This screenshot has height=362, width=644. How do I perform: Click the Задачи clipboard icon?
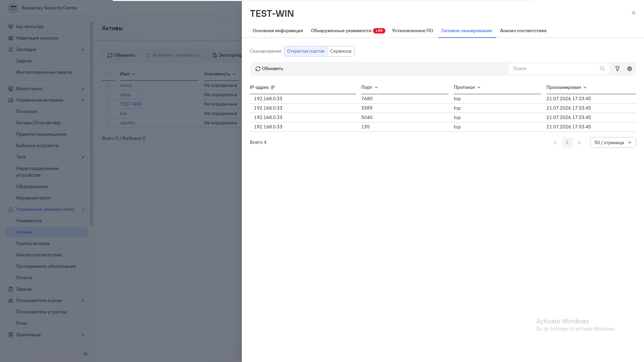tap(11, 289)
